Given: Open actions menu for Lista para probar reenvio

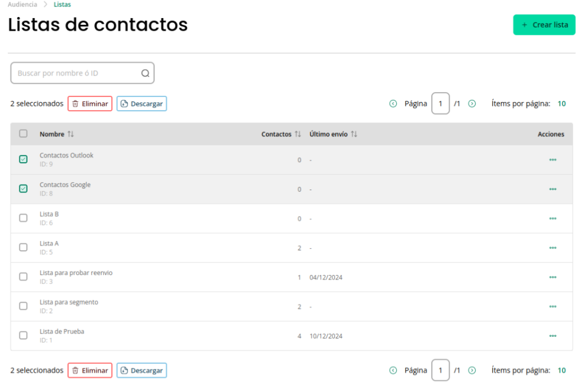Looking at the screenshot, I should tap(553, 277).
